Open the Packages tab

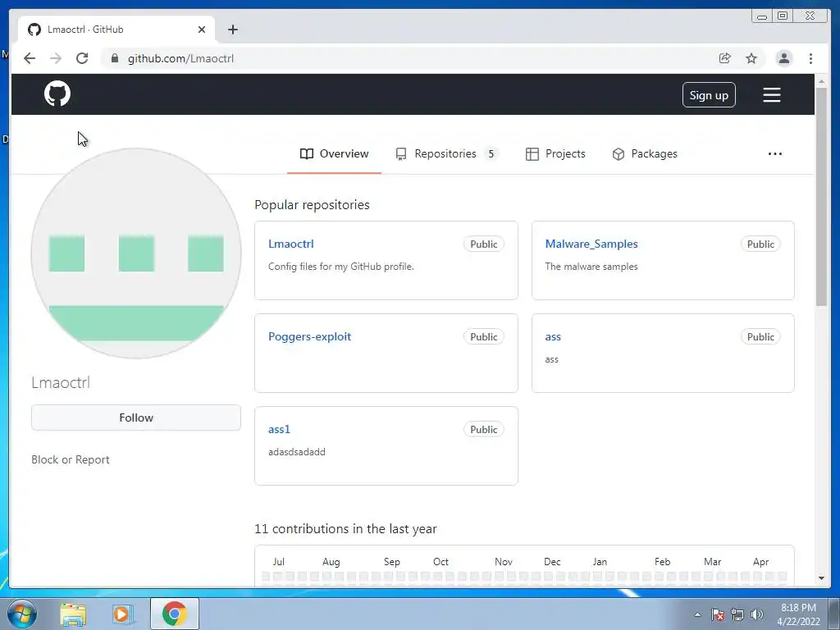(x=645, y=153)
